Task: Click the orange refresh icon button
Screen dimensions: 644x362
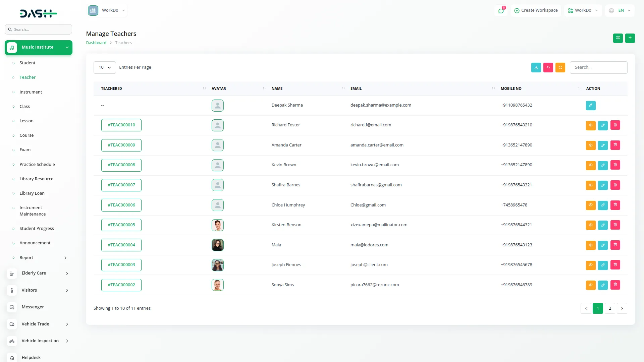Action: click(x=560, y=67)
